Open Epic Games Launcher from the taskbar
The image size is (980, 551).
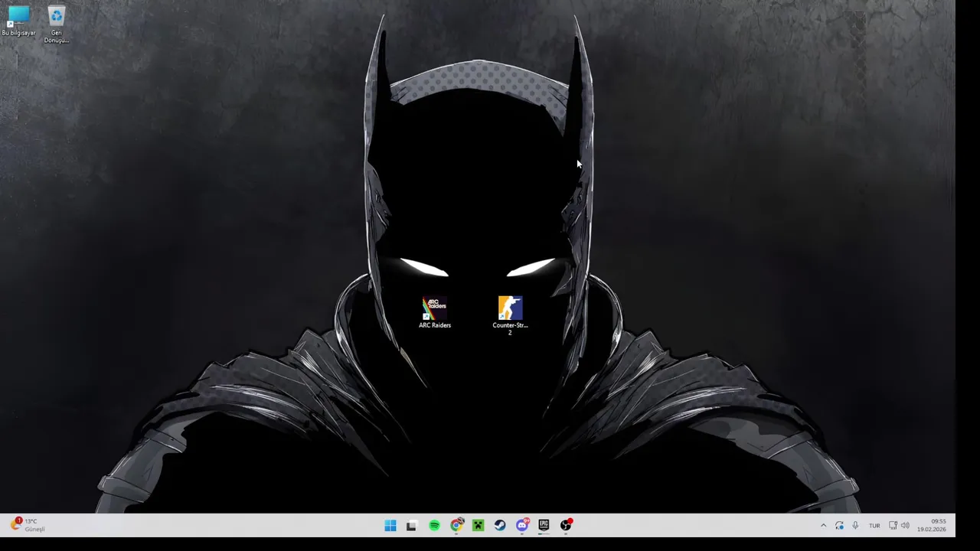click(544, 525)
